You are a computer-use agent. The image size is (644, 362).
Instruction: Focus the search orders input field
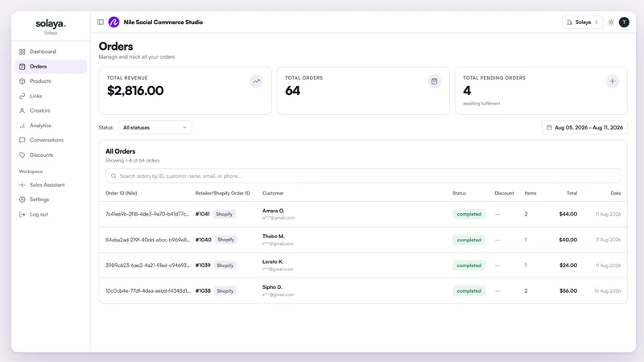click(363, 176)
